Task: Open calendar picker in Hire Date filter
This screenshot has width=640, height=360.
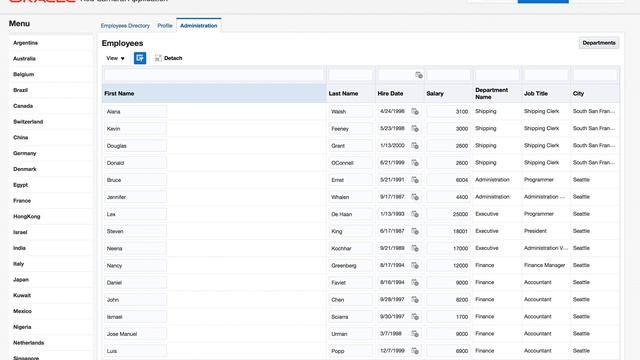Action: pyautogui.click(x=419, y=75)
